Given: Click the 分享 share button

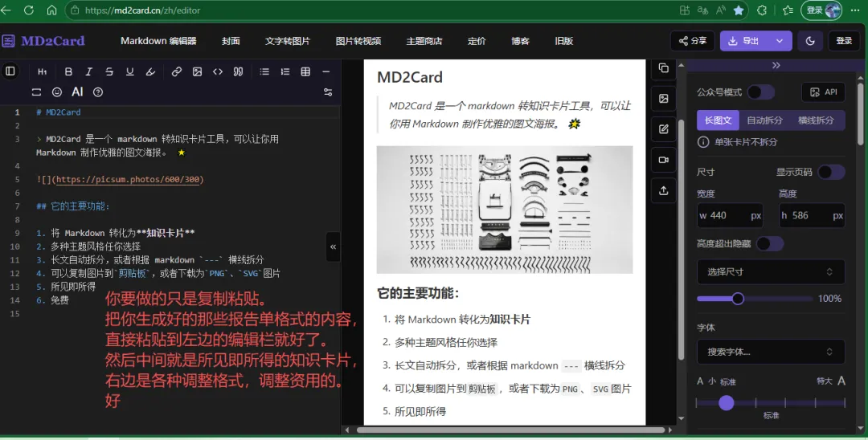Looking at the screenshot, I should click(693, 41).
